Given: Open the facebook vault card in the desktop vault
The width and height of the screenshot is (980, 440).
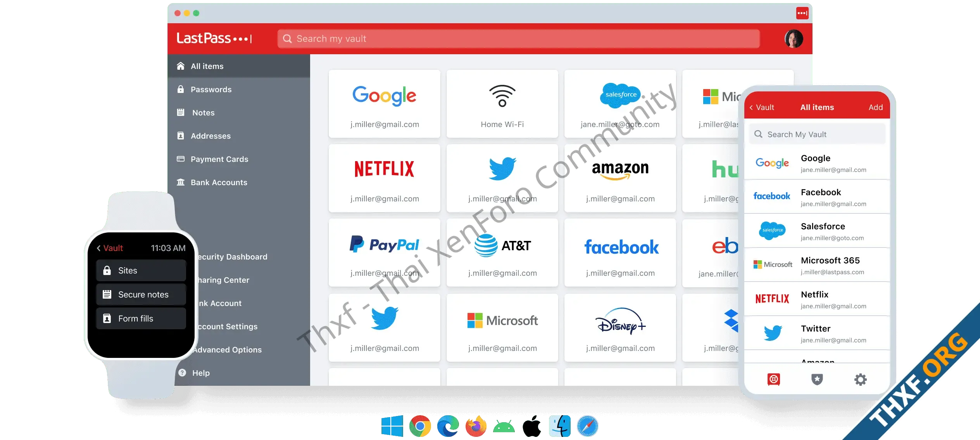Looking at the screenshot, I should 620,253.
